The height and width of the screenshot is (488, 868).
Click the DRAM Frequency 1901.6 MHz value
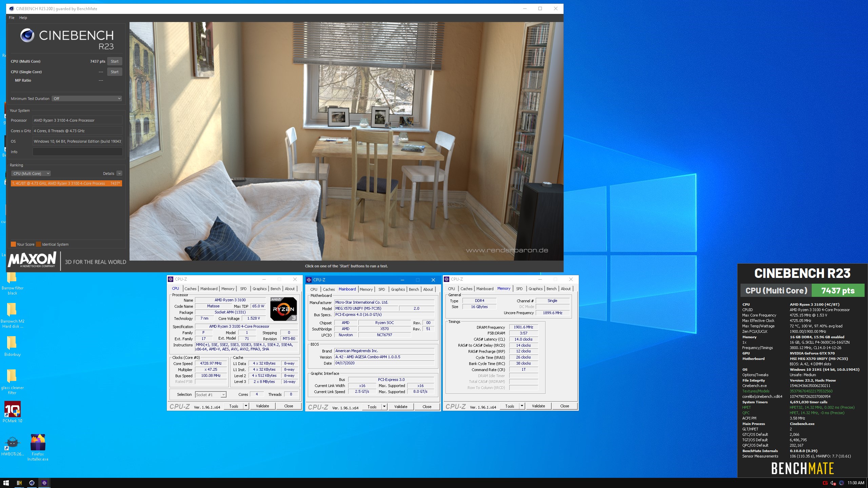524,327
